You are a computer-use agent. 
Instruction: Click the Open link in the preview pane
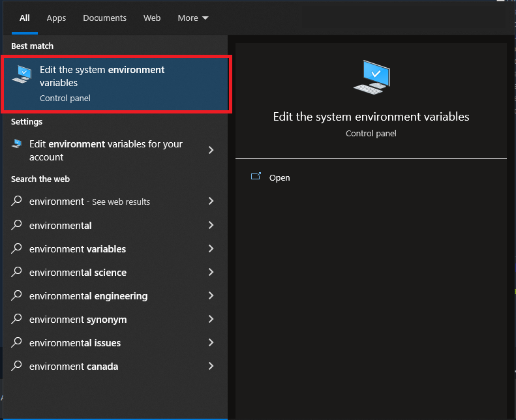point(279,177)
